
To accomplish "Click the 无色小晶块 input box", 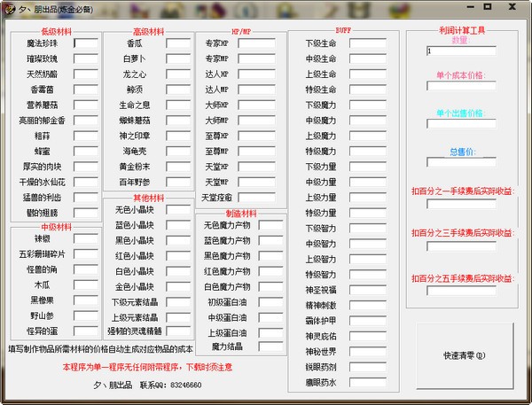I will [x=178, y=210].
